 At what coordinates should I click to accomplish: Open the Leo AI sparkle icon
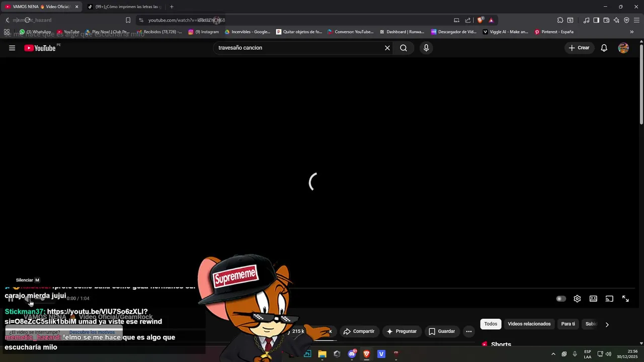(x=616, y=20)
